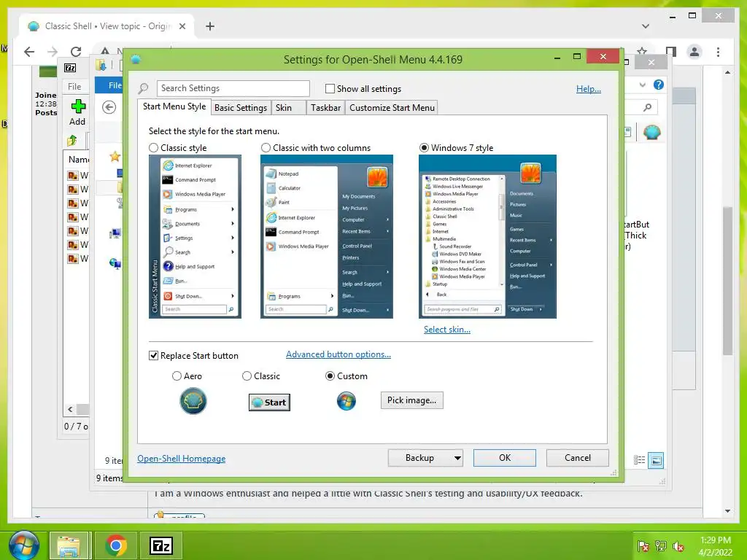Image resolution: width=747 pixels, height=560 pixels.
Task: Click Chrome's side panel icon
Action: click(671, 52)
